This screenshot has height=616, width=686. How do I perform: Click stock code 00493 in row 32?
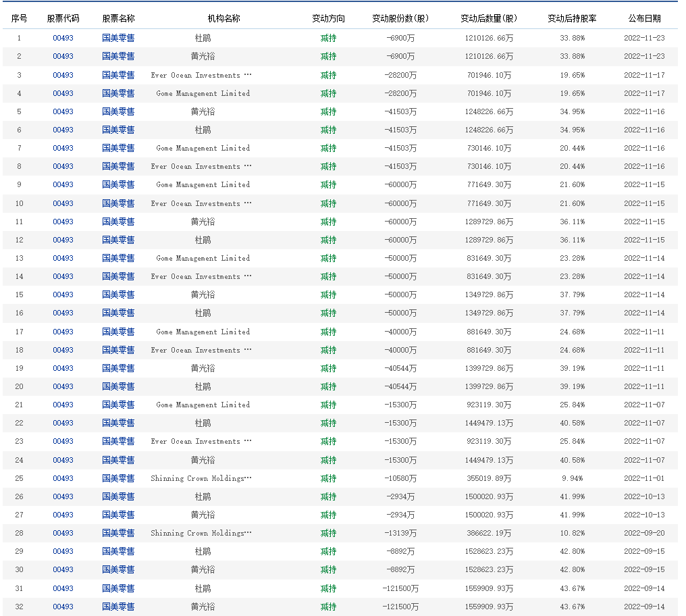pyautogui.click(x=63, y=607)
